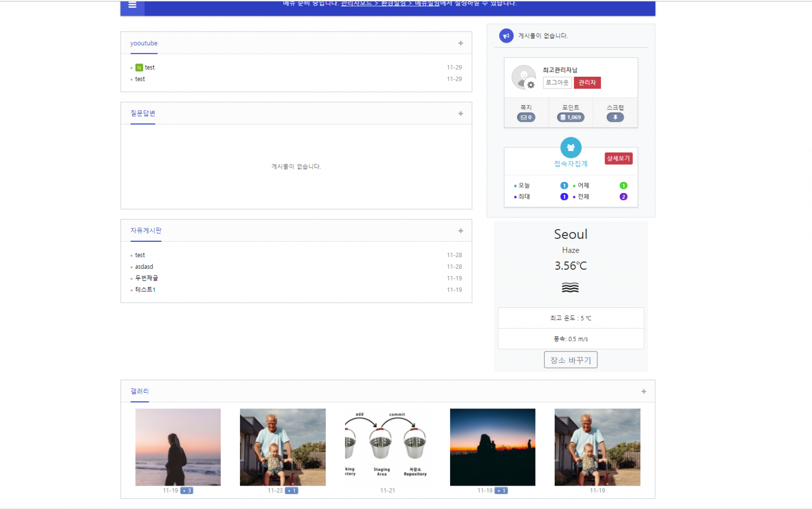Click the red 관리자 admin button
Image resolution: width=812 pixels, height=509 pixels.
pos(587,83)
